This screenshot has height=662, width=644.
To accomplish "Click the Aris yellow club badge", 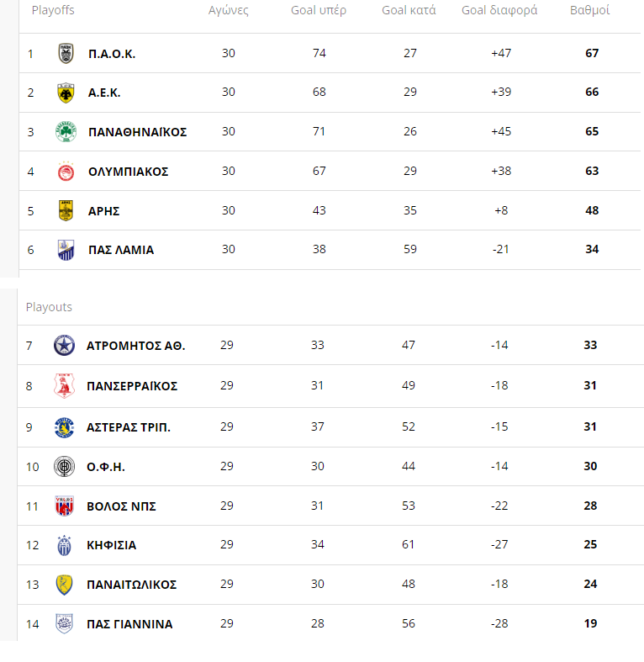I will [x=66, y=210].
